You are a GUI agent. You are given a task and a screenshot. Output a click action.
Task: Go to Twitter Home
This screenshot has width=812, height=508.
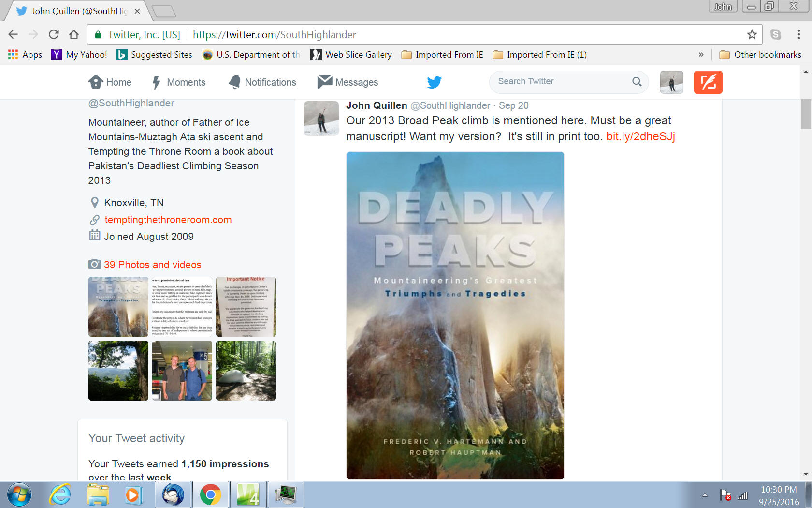tap(110, 82)
